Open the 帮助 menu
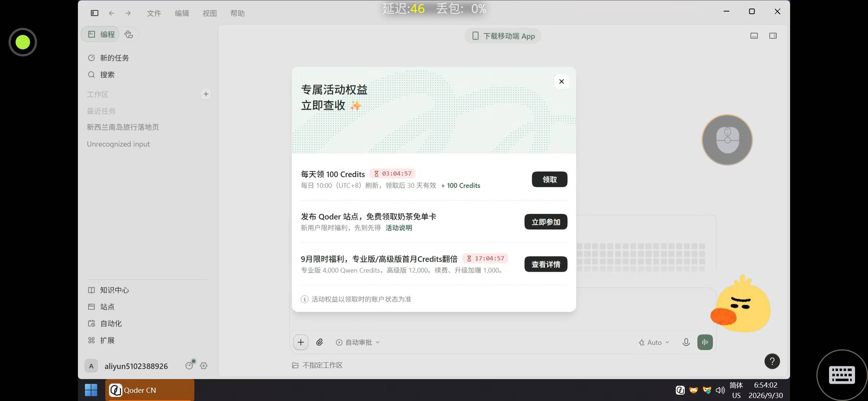Image resolution: width=868 pixels, height=401 pixels. (237, 13)
